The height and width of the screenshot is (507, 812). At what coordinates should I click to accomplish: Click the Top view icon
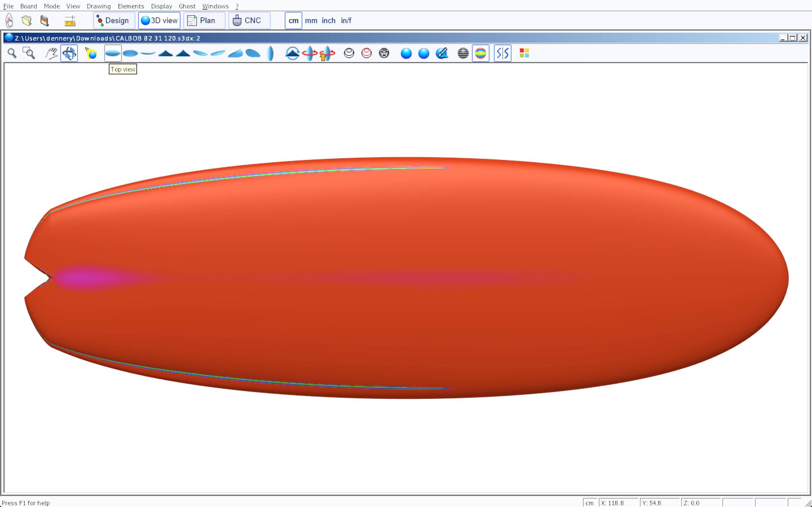point(113,53)
